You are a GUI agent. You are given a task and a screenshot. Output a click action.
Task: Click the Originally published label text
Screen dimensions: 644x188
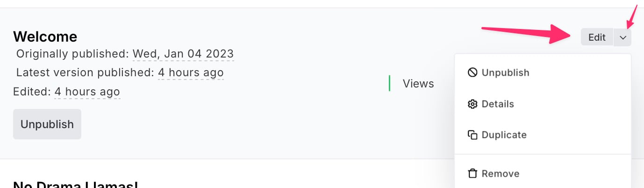tap(72, 54)
